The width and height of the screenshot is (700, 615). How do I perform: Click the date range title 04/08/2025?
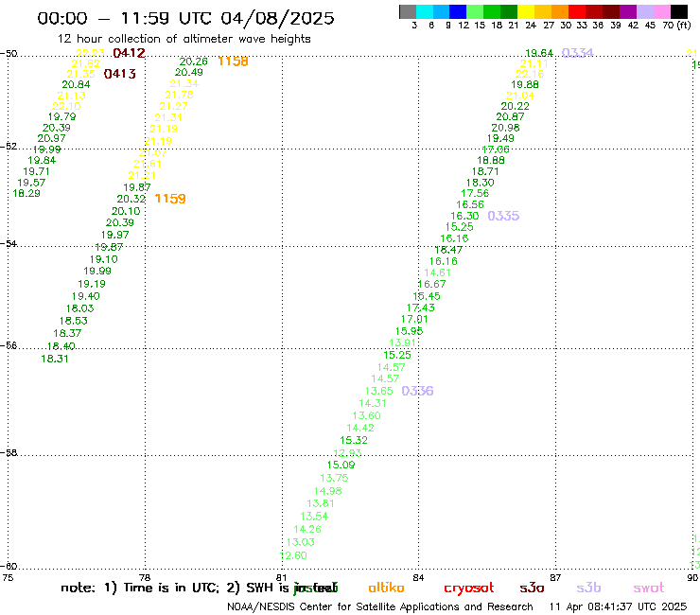click(x=277, y=18)
